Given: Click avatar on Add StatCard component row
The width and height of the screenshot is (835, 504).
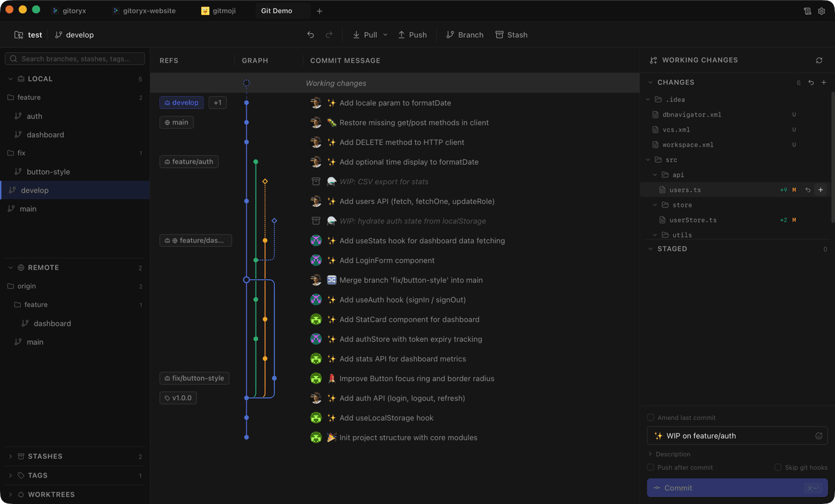Looking at the screenshot, I should pyautogui.click(x=316, y=319).
